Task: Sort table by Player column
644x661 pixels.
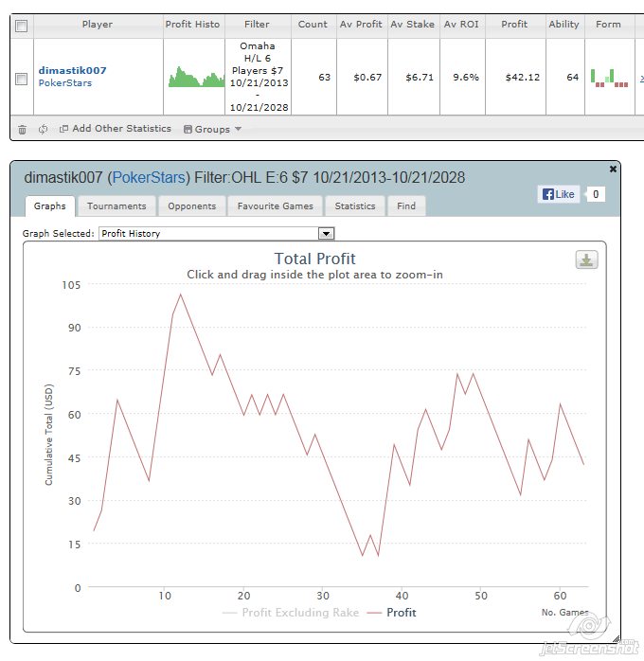Action: (98, 25)
